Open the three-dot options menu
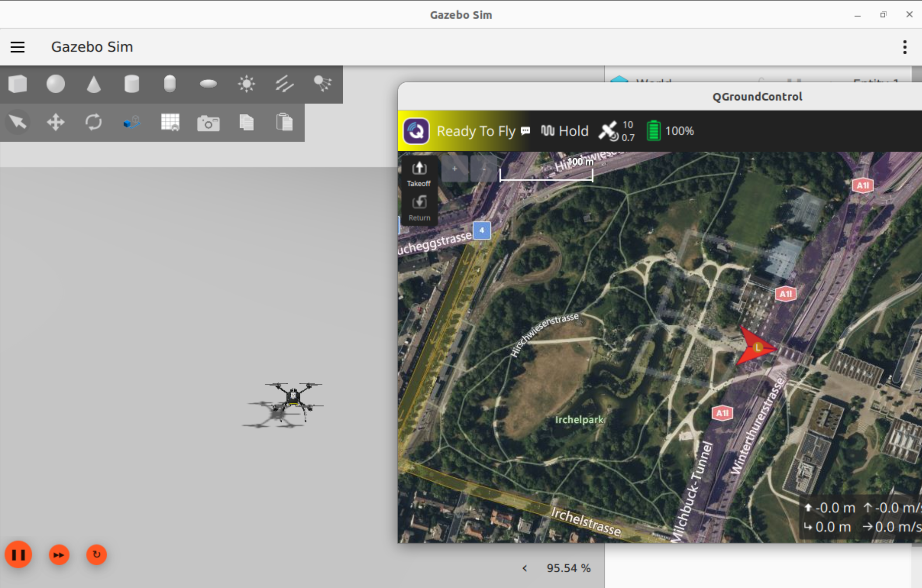Viewport: 922px width, 588px height. click(x=905, y=47)
